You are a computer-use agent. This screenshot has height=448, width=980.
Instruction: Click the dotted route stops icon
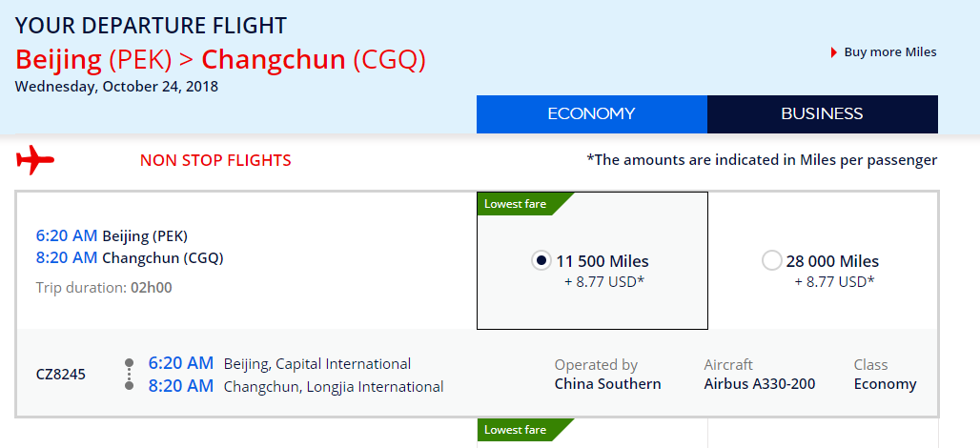(x=130, y=375)
